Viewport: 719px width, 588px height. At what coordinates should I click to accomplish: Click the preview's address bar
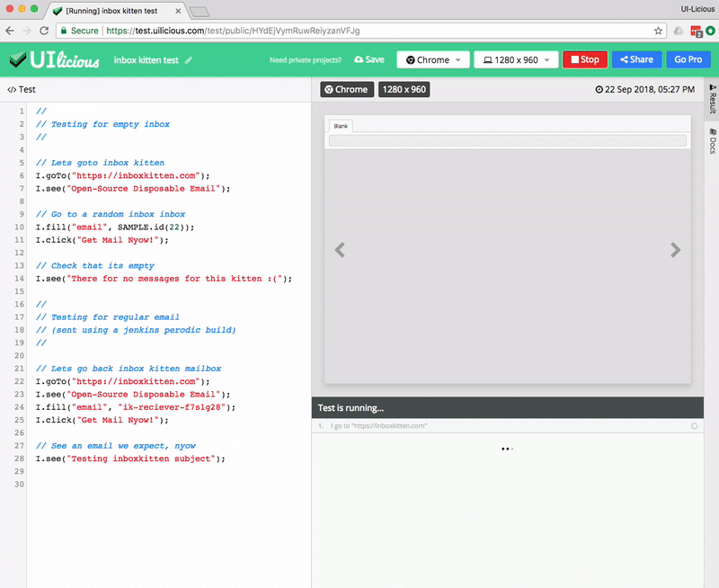tap(507, 140)
